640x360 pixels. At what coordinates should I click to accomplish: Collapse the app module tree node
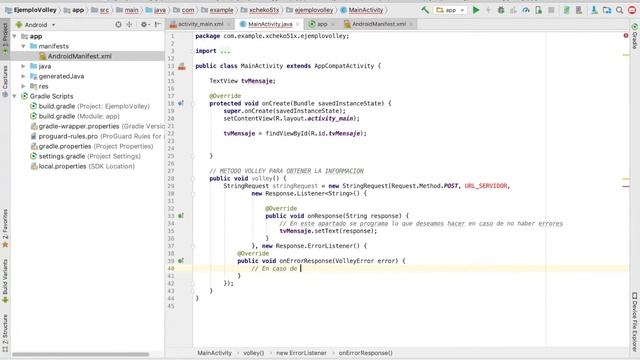point(15,36)
